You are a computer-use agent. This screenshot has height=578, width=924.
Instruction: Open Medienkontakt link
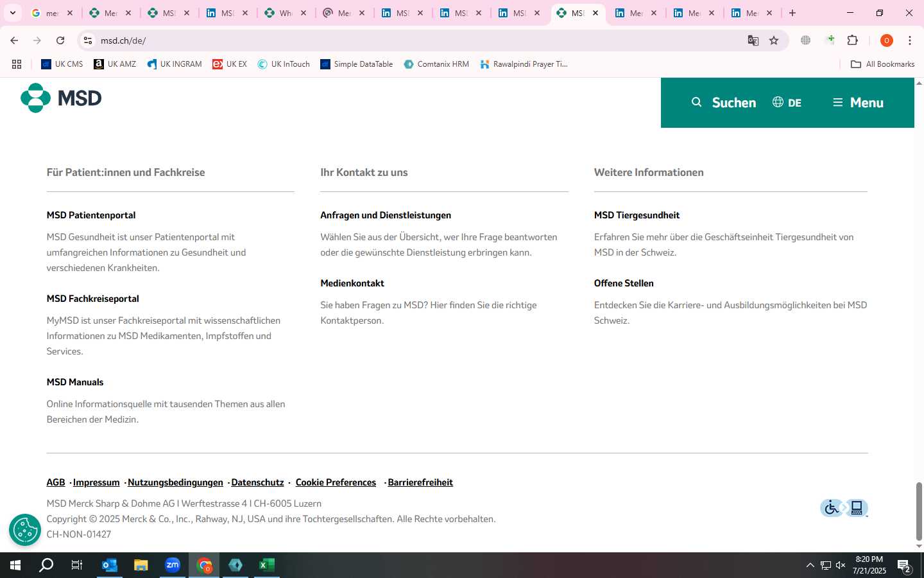tap(352, 283)
